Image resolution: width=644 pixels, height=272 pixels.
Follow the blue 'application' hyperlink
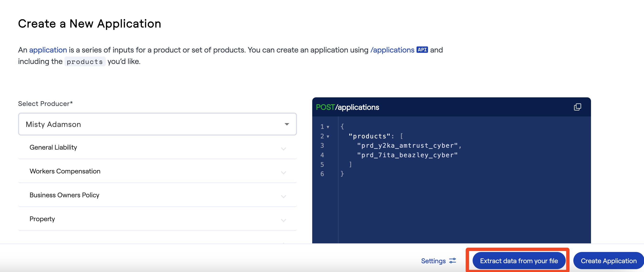tap(48, 50)
